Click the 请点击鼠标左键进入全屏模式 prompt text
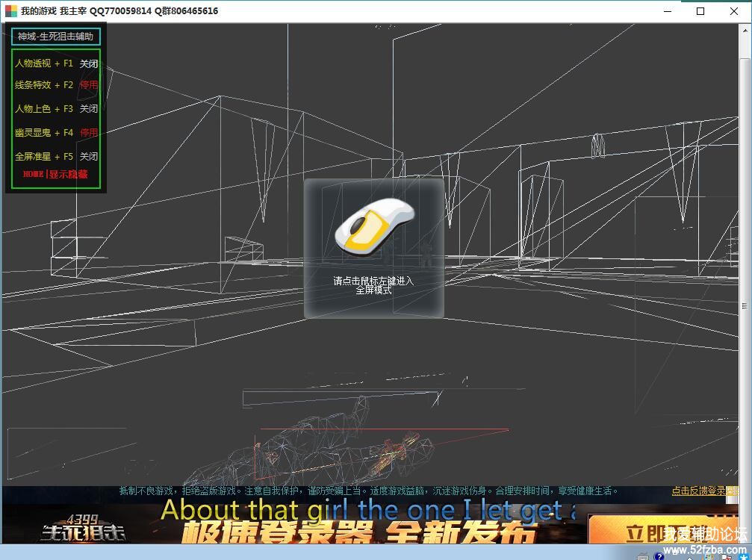 (x=373, y=285)
